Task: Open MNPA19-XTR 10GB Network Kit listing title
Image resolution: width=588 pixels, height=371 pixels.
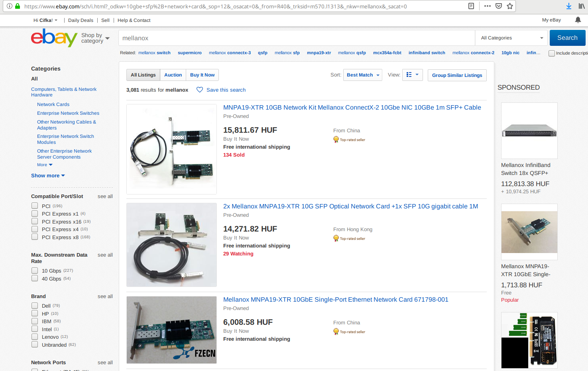Action: (x=352, y=108)
